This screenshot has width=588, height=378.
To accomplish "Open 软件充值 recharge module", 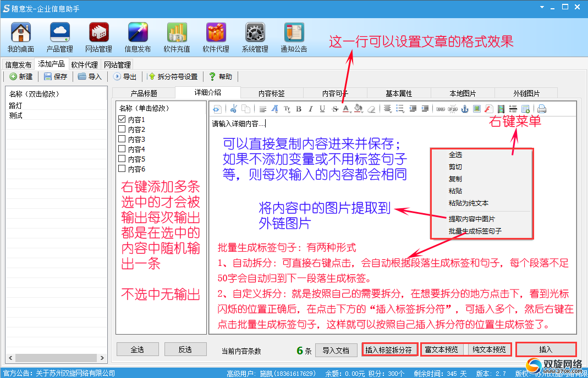I will (x=177, y=37).
